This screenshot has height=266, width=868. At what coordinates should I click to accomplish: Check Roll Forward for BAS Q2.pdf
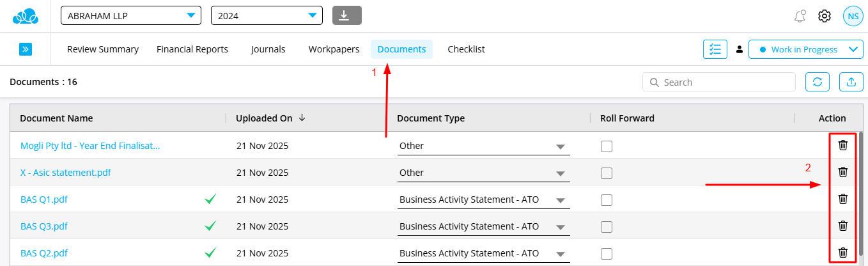pyautogui.click(x=607, y=254)
